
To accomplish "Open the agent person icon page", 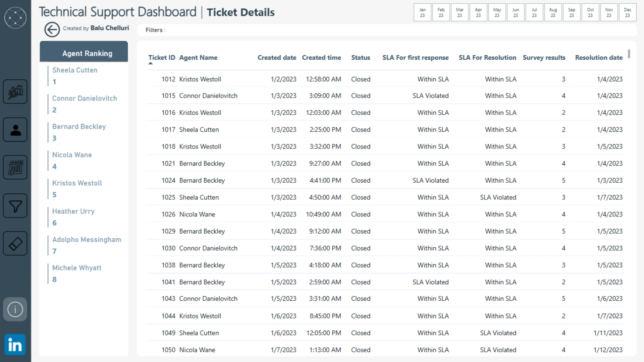I will click(15, 130).
